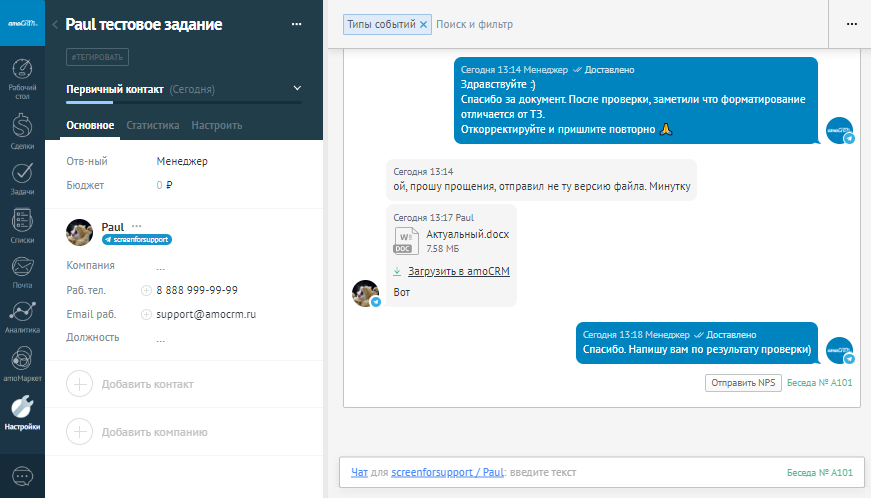Viewport: 871px width, 498px height.
Task: Click the #ТЕГИРОВАТЬ tag field
Action: 97,57
